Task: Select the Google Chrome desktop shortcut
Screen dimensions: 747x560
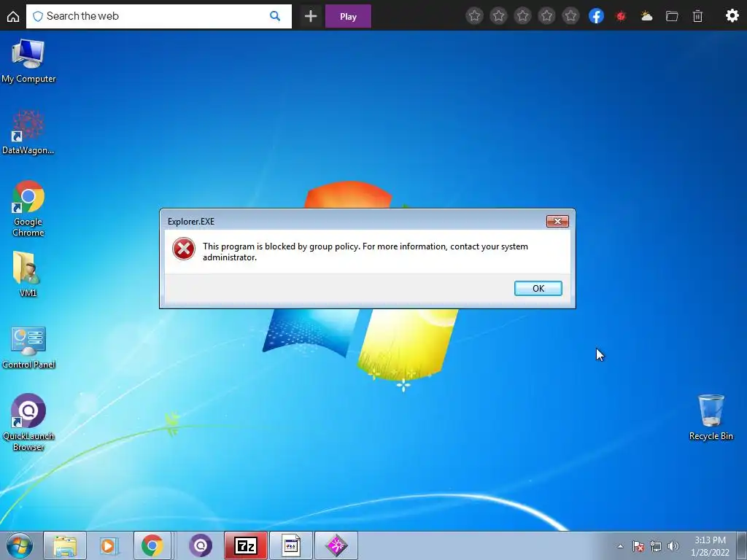Action: (x=28, y=209)
